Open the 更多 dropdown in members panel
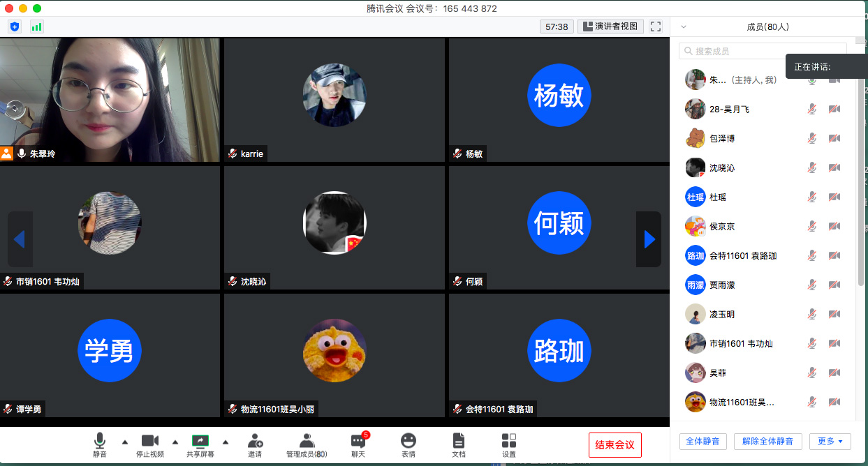 830,441
